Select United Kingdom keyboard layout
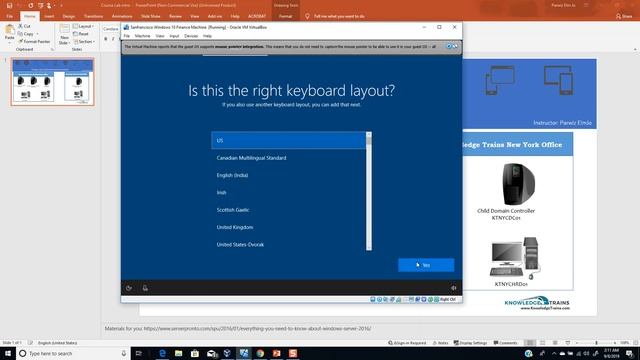640x360 pixels. point(289,227)
